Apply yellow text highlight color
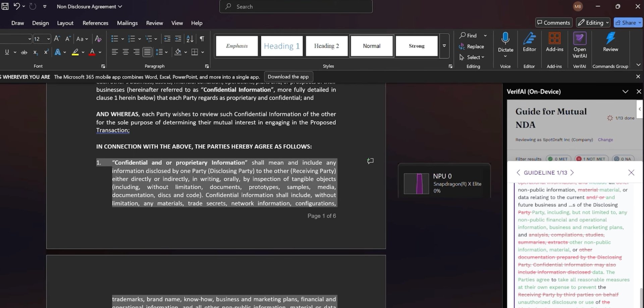The image size is (644, 308). [x=75, y=52]
